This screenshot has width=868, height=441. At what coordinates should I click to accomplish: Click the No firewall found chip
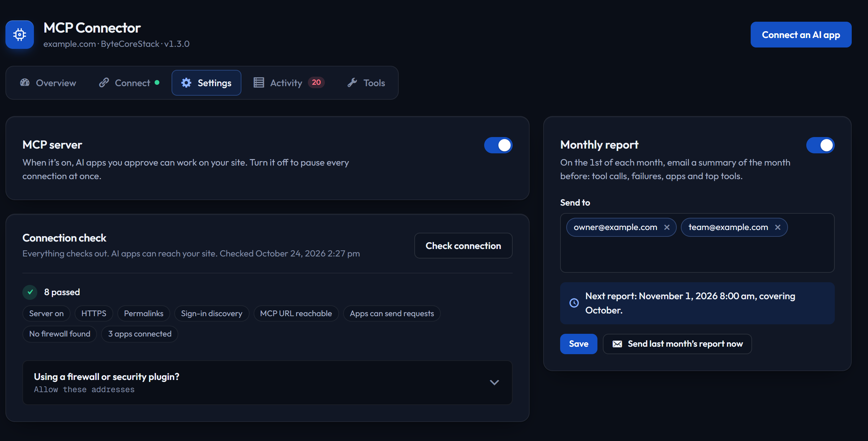pyautogui.click(x=60, y=334)
